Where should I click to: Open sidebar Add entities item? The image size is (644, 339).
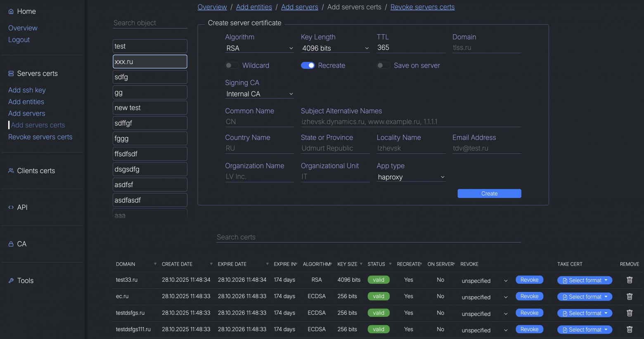[x=26, y=102]
